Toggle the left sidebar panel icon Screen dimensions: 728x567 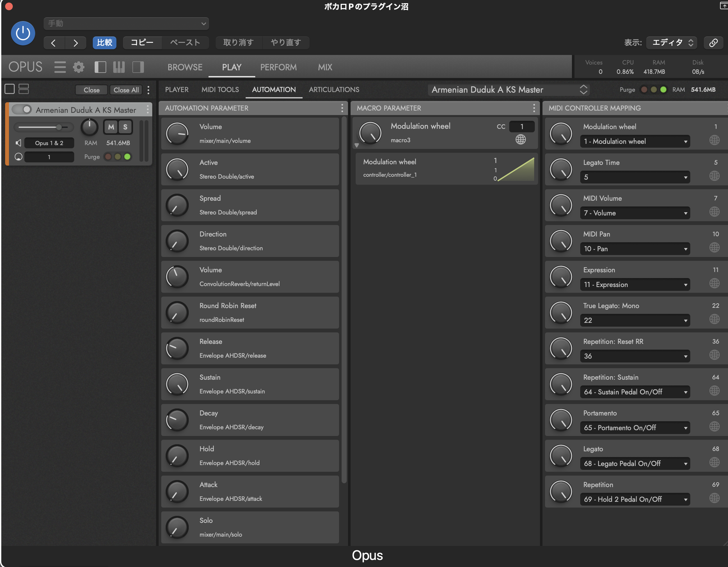click(x=100, y=67)
